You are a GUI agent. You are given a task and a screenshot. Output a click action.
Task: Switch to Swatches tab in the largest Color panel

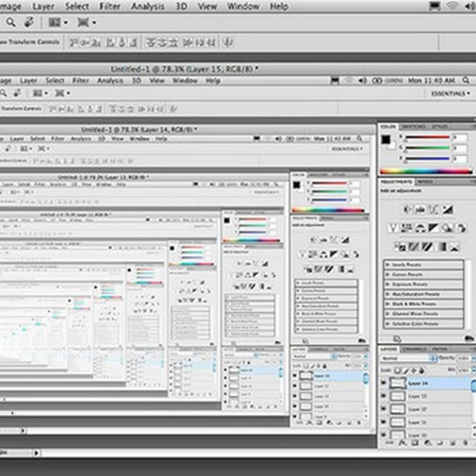[x=414, y=127]
